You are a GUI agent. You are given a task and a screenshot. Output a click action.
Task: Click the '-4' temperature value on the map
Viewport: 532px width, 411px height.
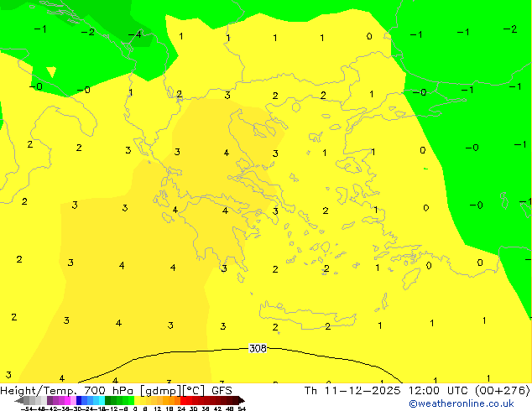click(x=135, y=34)
